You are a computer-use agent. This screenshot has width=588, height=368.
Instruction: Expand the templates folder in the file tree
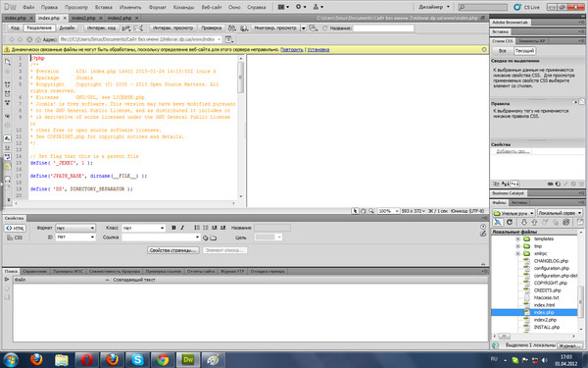click(x=517, y=238)
